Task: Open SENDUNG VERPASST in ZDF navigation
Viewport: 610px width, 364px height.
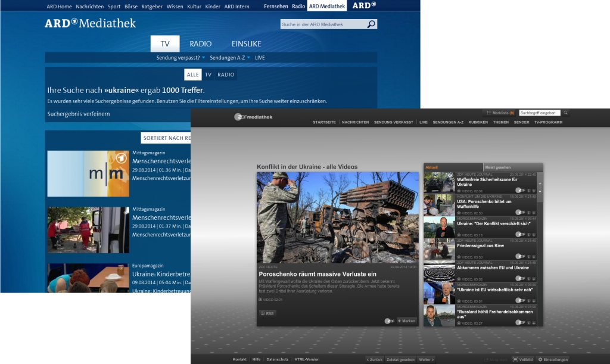Action: click(393, 122)
